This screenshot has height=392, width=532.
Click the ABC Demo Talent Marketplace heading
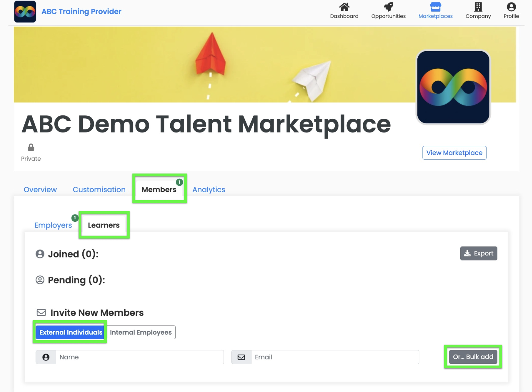pyautogui.click(x=206, y=124)
